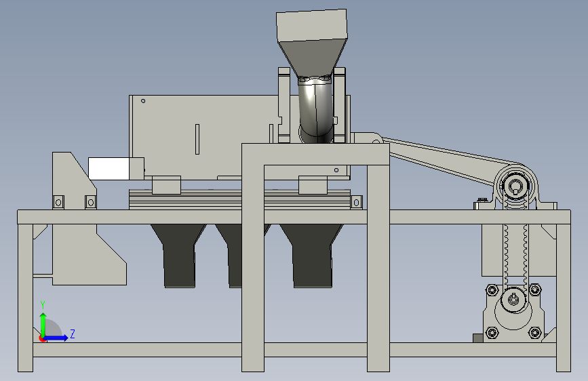Select the feed hopper at the top
The image size is (588, 381).
click(311, 43)
